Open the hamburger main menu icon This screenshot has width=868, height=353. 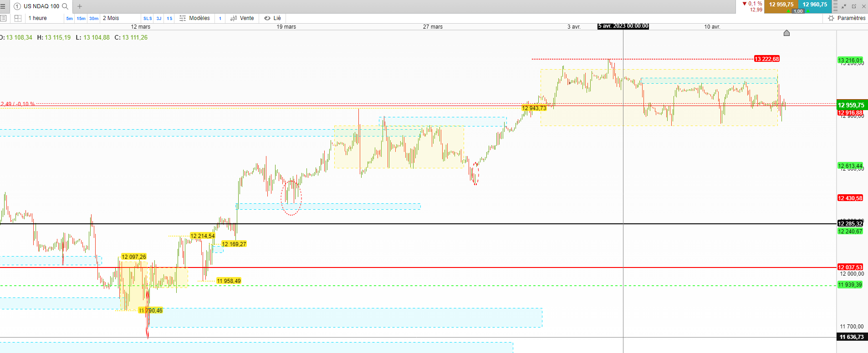coord(3,6)
